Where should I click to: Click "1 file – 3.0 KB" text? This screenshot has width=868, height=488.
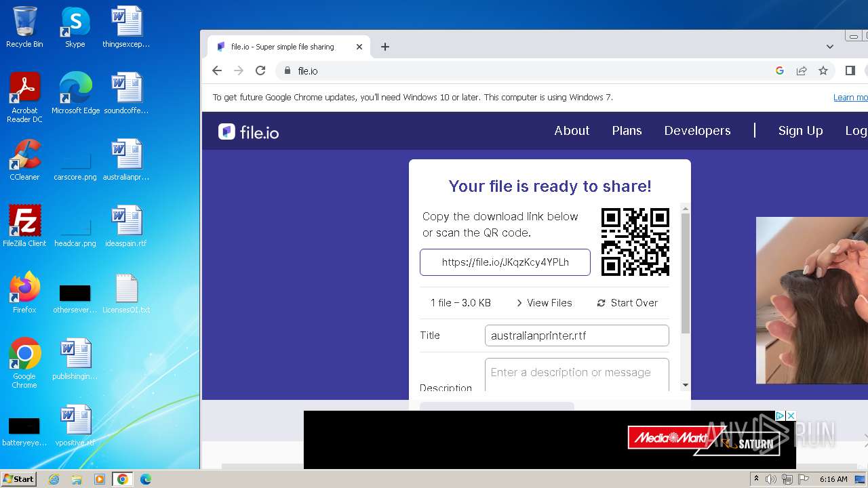(x=460, y=303)
